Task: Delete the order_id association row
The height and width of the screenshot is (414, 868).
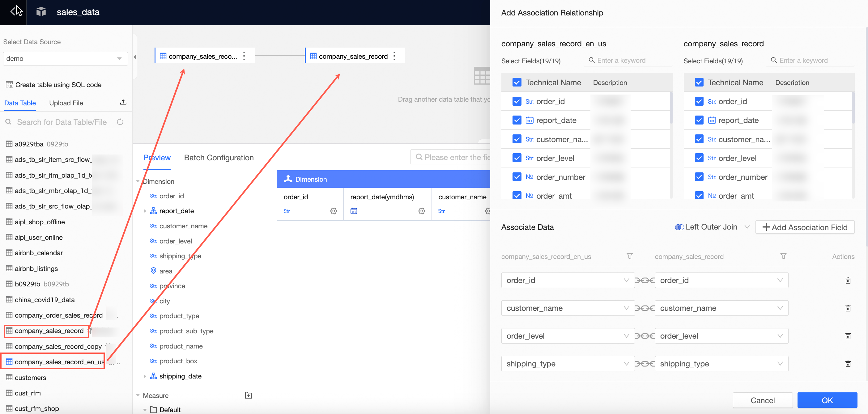Action: 848,280
